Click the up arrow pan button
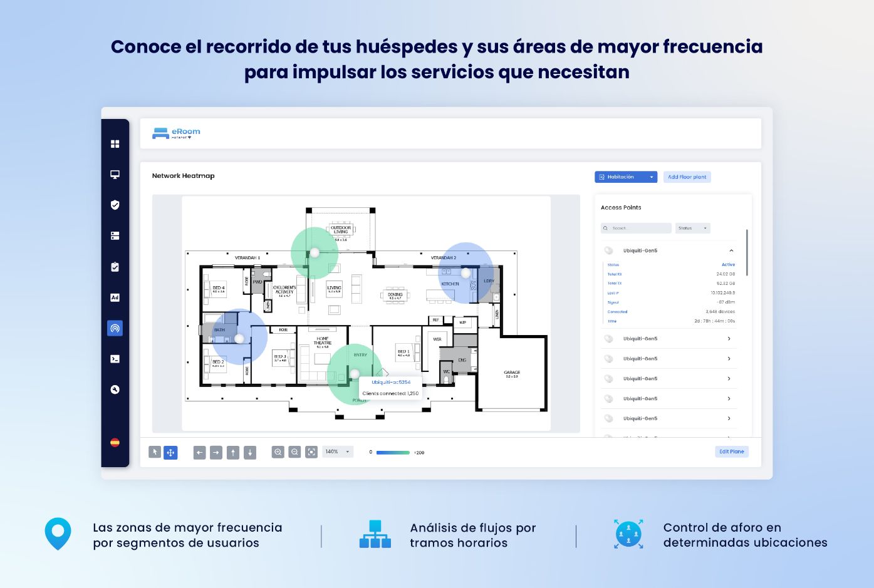 coord(233,452)
